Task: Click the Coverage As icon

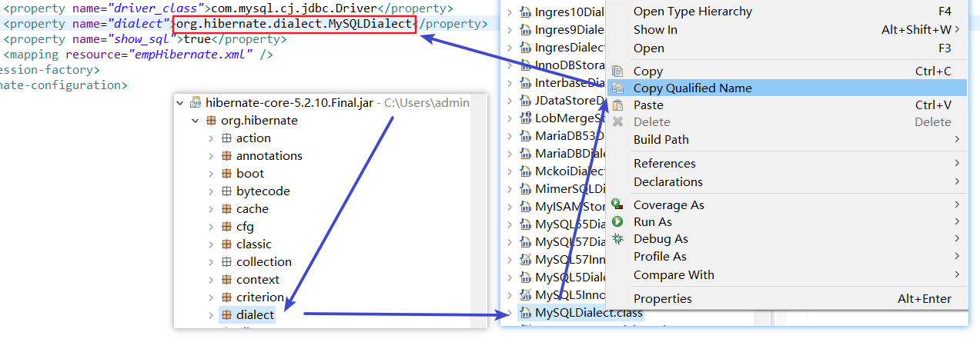Action: pyautogui.click(x=617, y=205)
